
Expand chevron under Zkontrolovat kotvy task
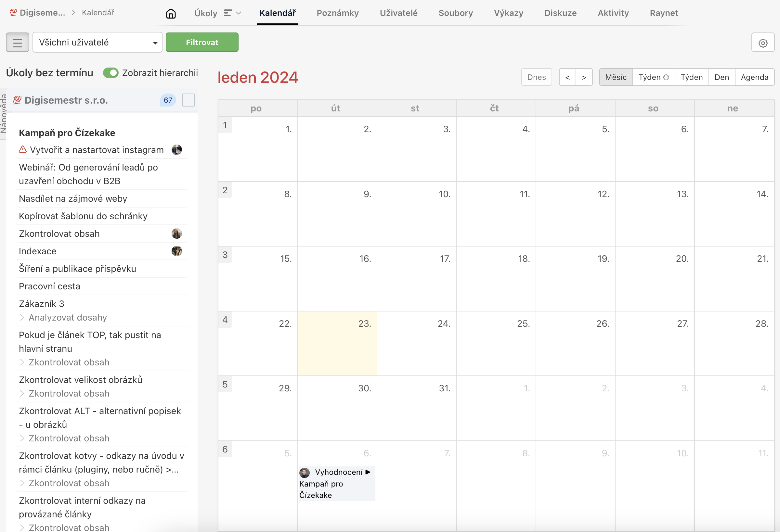pyautogui.click(x=22, y=483)
